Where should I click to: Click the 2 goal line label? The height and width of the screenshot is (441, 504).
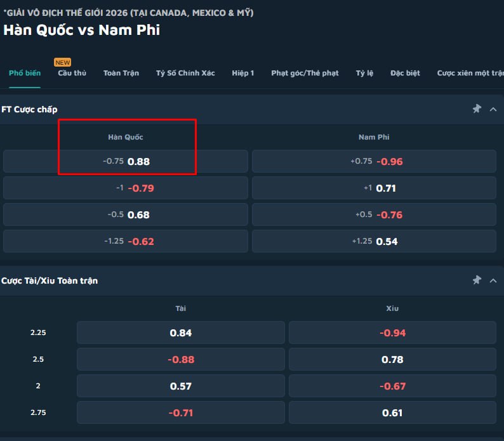click(x=38, y=386)
